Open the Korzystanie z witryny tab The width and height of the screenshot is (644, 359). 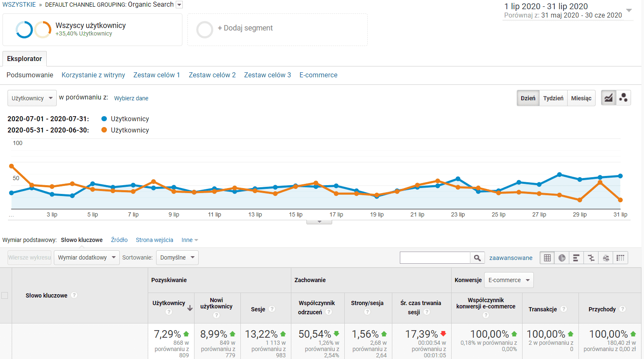(x=92, y=75)
